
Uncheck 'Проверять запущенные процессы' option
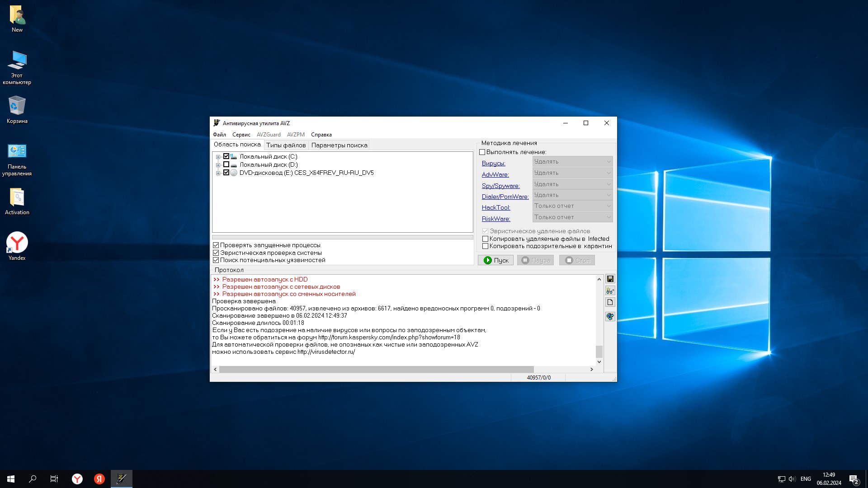tap(216, 245)
